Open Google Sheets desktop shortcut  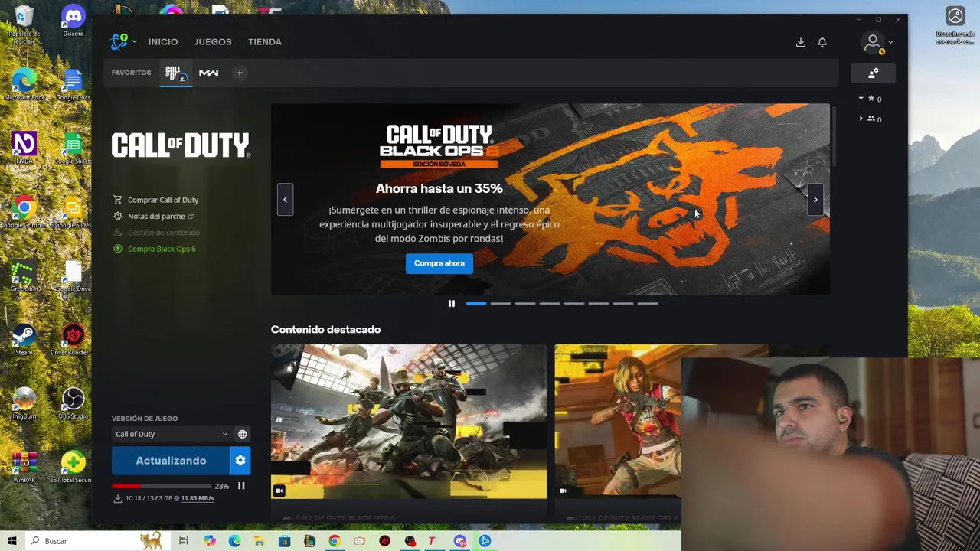point(73,148)
